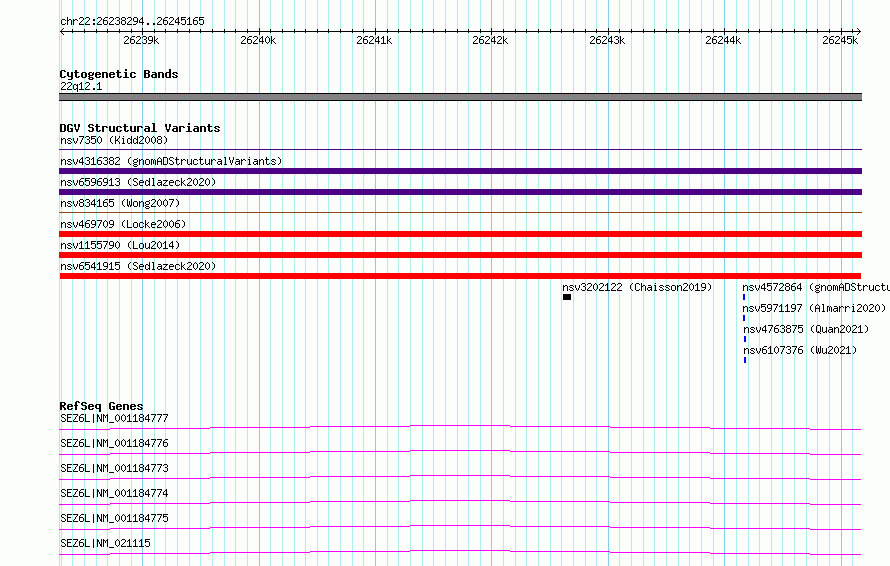Click the 26241k ruler position
This screenshot has height=566, width=890.
374,40
